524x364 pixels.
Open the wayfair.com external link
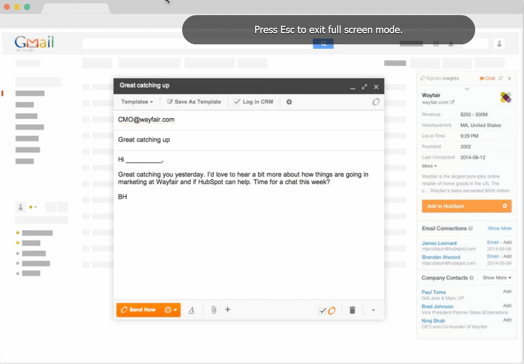[438, 102]
